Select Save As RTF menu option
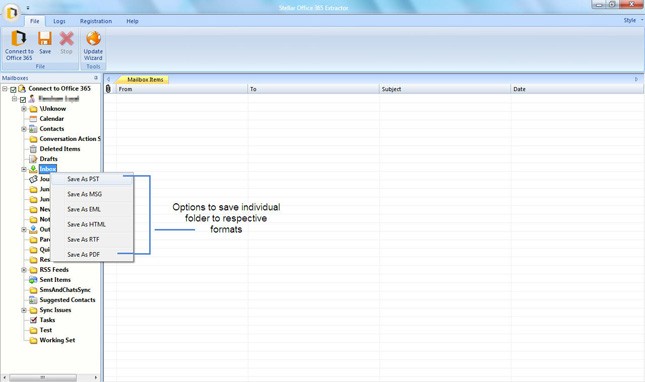Screen dimensions: 645x382 92,239
